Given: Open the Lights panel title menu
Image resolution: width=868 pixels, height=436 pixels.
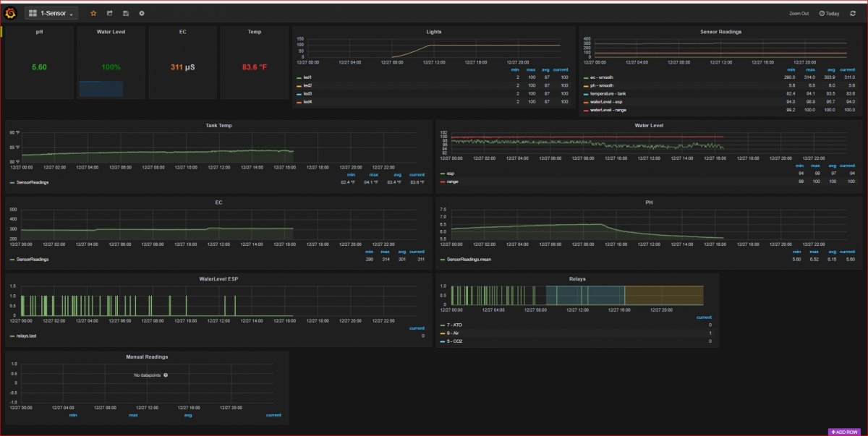Looking at the screenshot, I should [x=433, y=32].
